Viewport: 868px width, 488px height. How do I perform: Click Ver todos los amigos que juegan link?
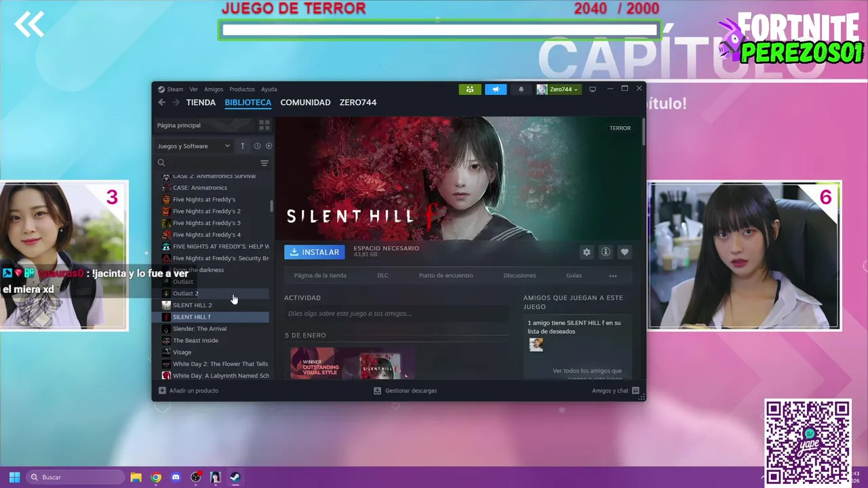pos(587,373)
